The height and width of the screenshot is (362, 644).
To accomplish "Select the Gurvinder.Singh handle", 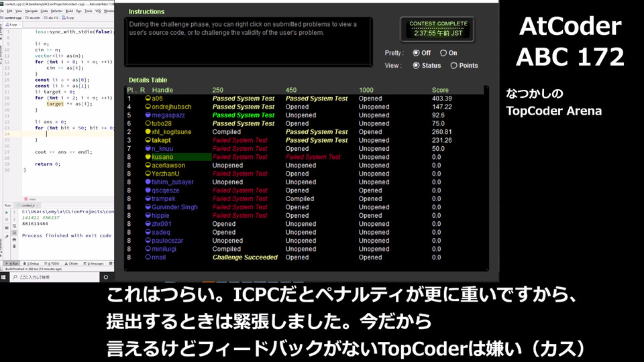I will tap(174, 207).
